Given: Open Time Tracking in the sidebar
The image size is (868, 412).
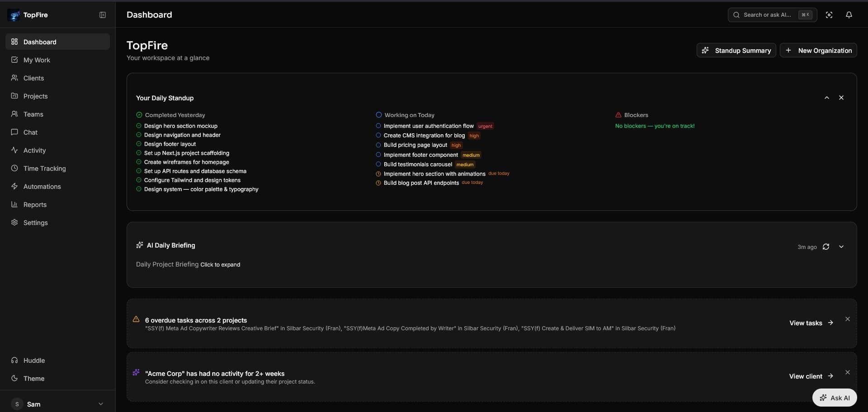Looking at the screenshot, I should 44,169.
